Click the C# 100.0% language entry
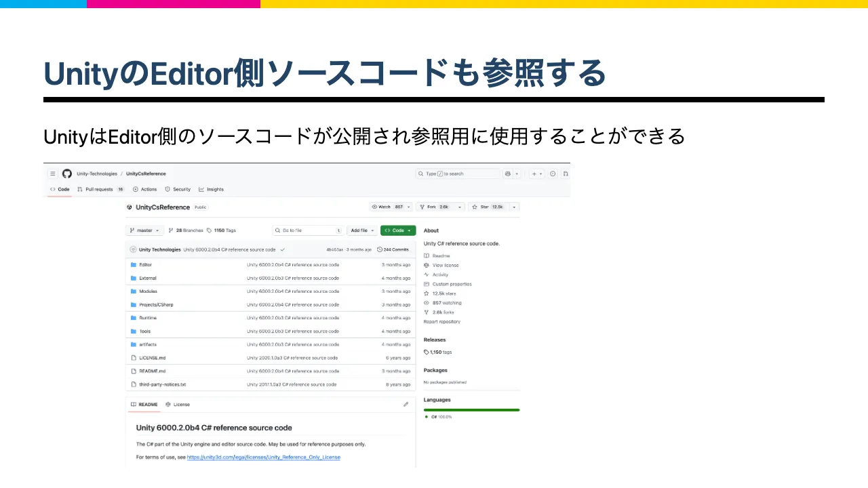The image size is (868, 488). tap(438, 417)
